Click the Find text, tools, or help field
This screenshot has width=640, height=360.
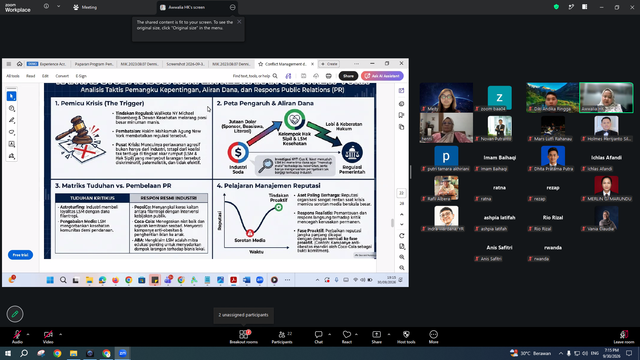point(255,76)
